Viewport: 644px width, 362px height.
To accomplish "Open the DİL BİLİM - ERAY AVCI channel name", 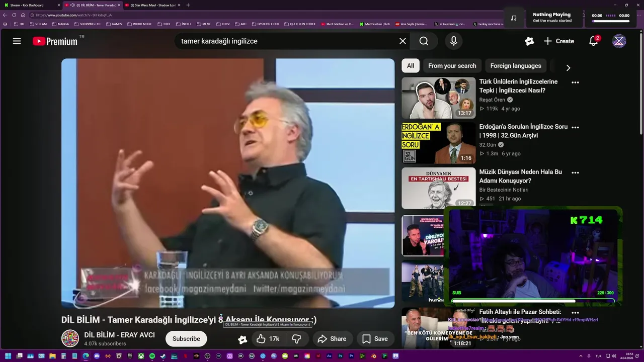I will coord(119,335).
